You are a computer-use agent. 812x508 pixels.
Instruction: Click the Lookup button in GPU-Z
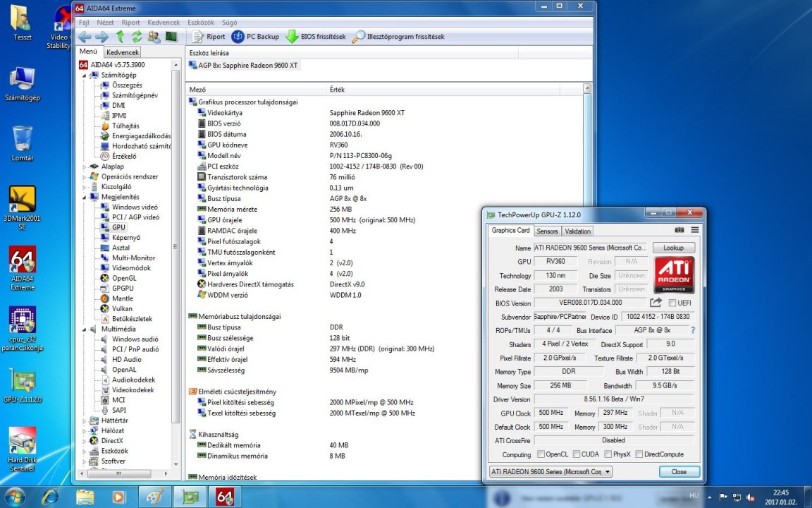coord(673,248)
